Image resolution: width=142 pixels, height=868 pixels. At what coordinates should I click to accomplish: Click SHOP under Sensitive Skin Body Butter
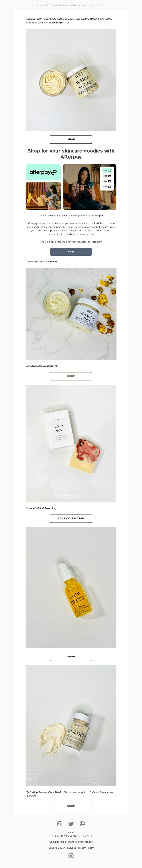point(71,376)
